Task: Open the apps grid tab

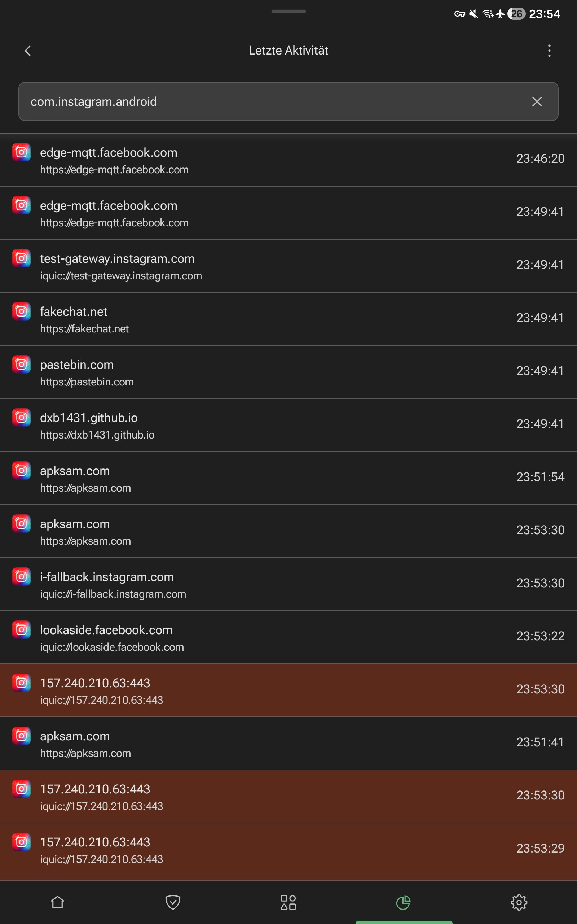Action: pos(288,903)
